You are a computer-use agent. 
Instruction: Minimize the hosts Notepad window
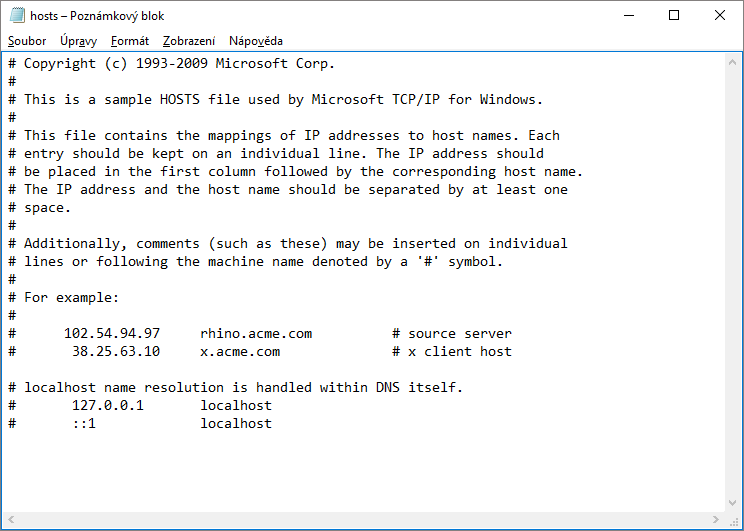[627, 16]
